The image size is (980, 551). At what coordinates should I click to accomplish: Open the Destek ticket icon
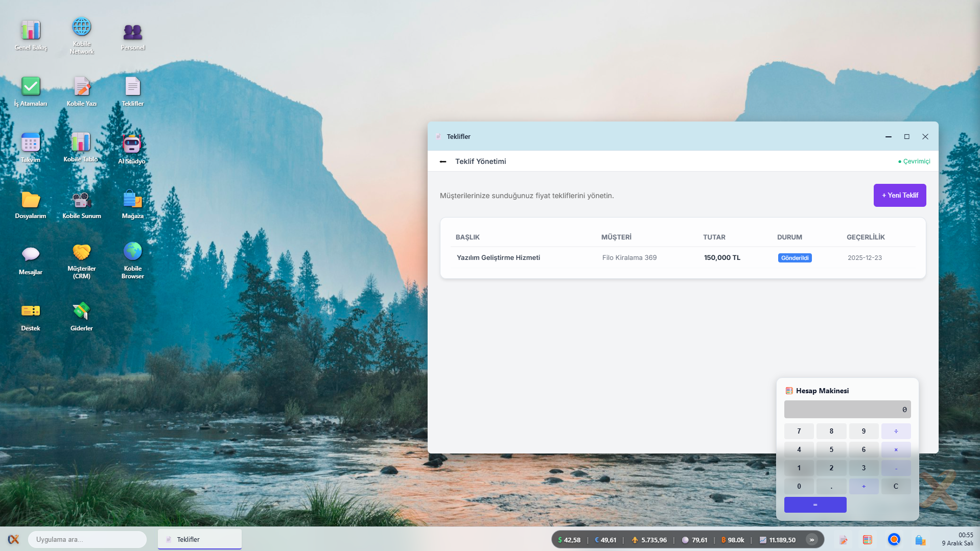click(31, 311)
